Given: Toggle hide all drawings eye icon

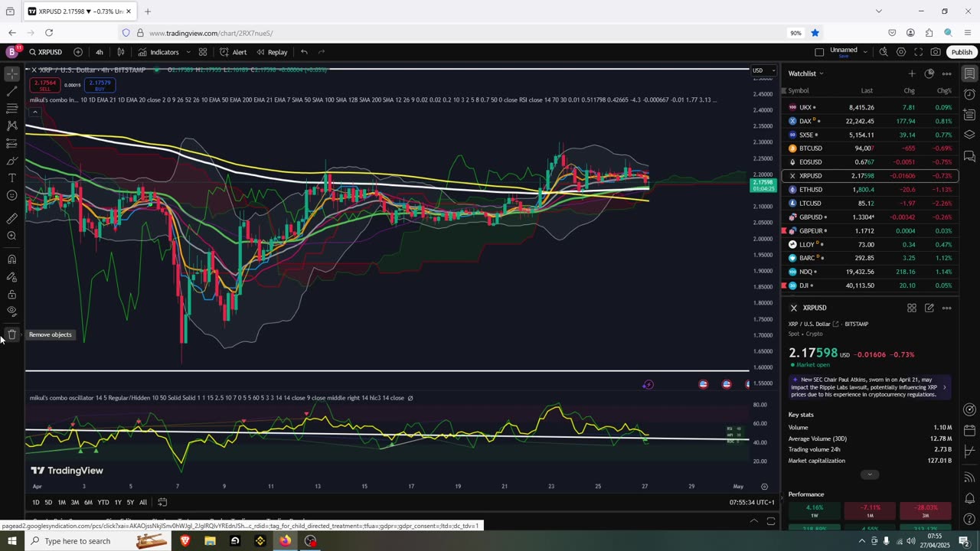Looking at the screenshot, I should click(11, 311).
